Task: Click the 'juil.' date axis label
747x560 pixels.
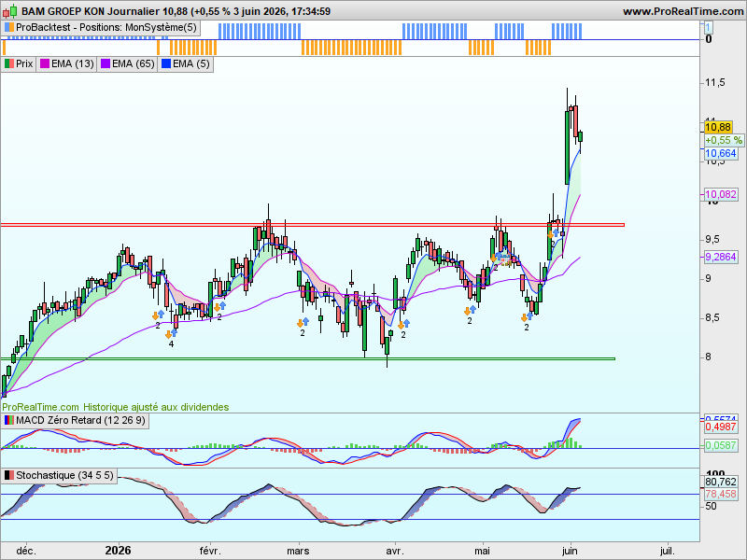Action: (x=667, y=551)
